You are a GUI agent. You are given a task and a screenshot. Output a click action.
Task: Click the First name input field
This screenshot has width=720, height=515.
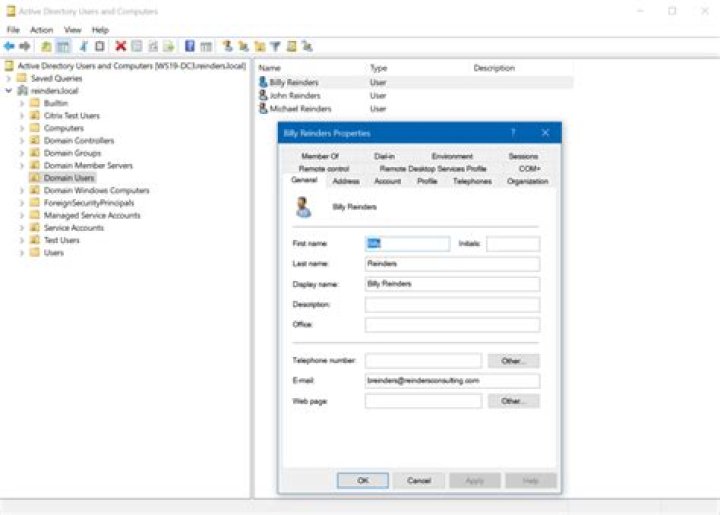(407, 243)
